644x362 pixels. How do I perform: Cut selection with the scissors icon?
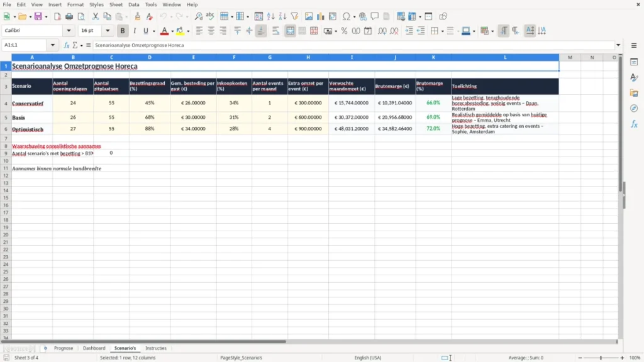point(96,16)
